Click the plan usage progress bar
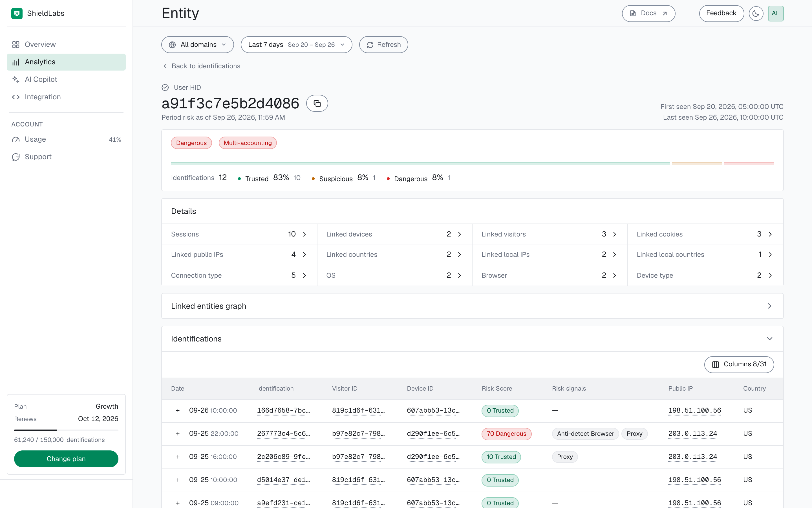 pyautogui.click(x=66, y=430)
